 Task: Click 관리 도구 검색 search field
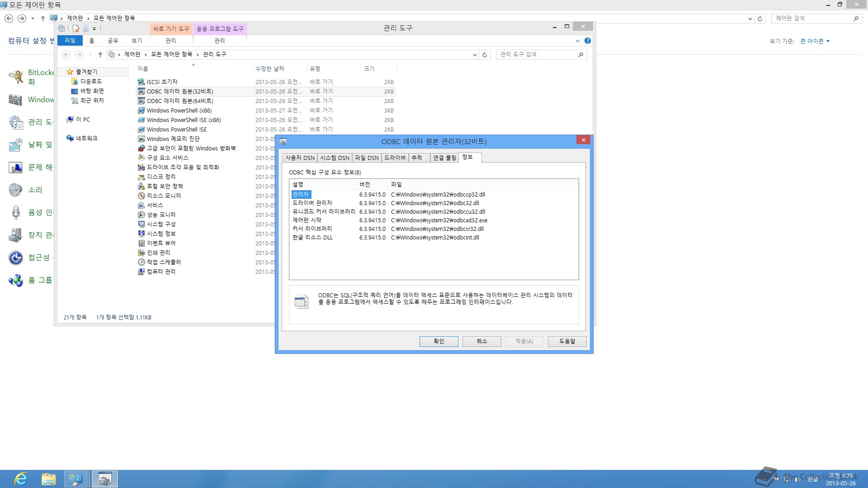536,54
